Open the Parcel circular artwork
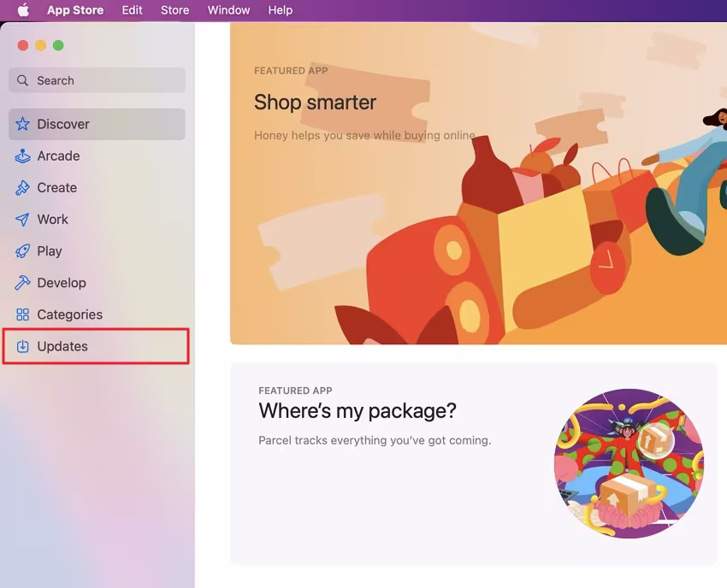Screen dimensions: 727x588 coord(629,463)
